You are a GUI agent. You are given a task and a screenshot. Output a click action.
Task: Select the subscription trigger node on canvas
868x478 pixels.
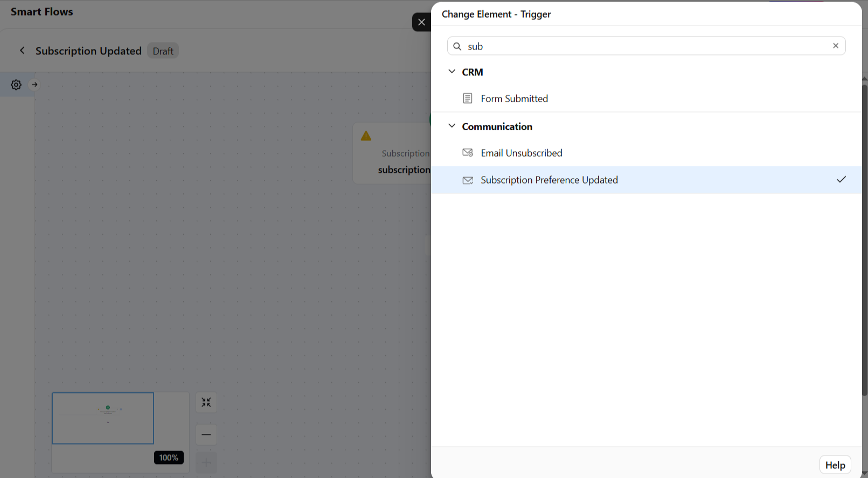pos(392,153)
